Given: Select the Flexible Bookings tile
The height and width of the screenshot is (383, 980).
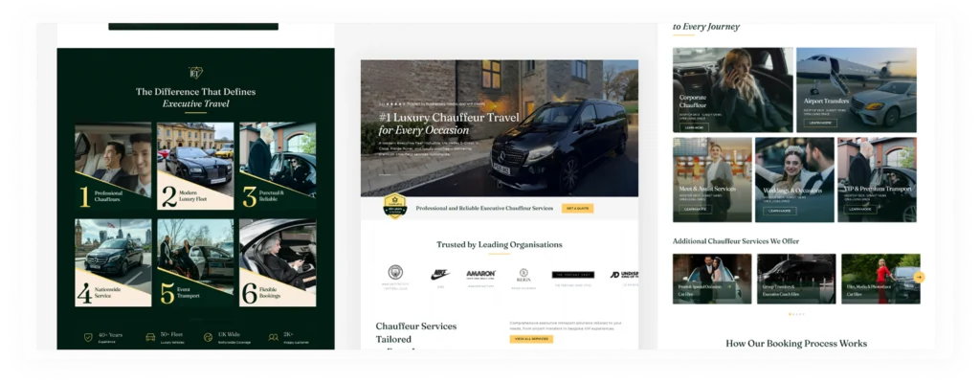Looking at the screenshot, I should point(278,262).
